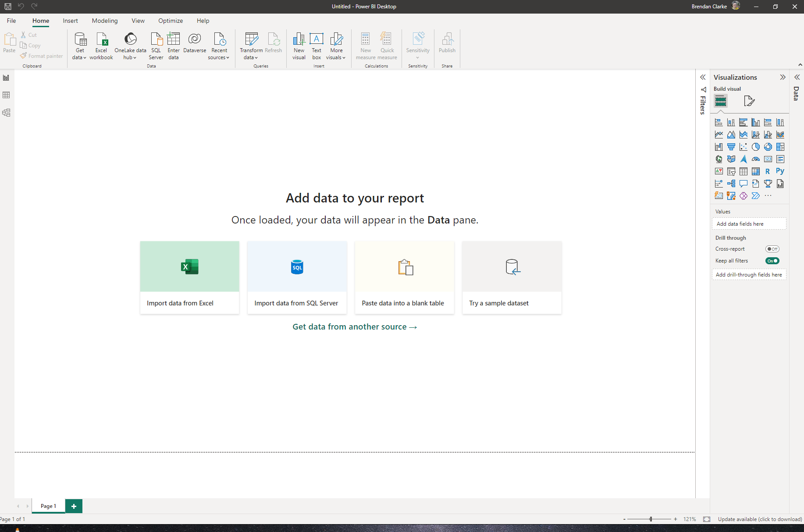The width and height of the screenshot is (804, 532).
Task: Select the matrix visual icon
Action: [756, 171]
